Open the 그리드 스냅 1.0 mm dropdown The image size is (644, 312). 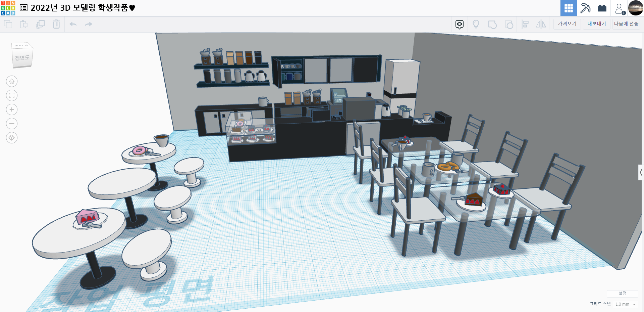[x=625, y=304]
